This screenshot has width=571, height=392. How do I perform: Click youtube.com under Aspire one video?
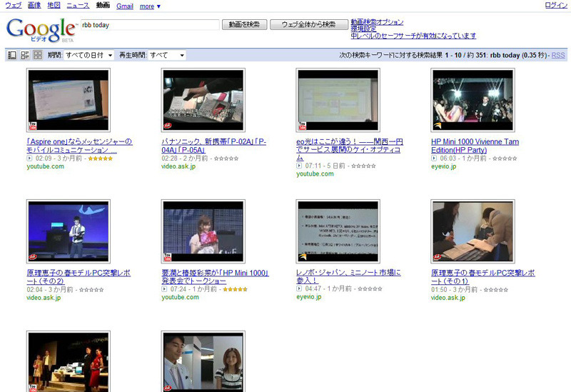[45, 166]
